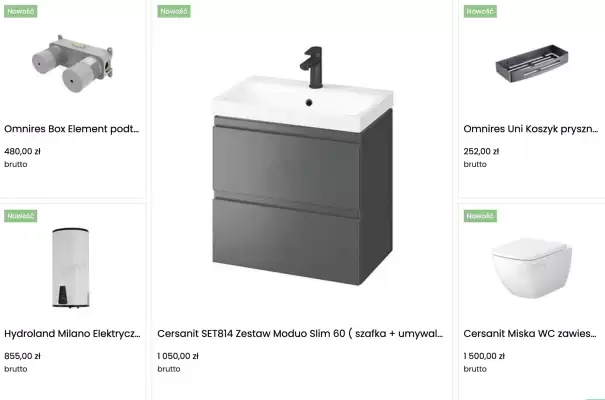Open the Cersanit SET814 Zestaw Moduo title link
This screenshot has height=400, width=605.
coord(300,334)
